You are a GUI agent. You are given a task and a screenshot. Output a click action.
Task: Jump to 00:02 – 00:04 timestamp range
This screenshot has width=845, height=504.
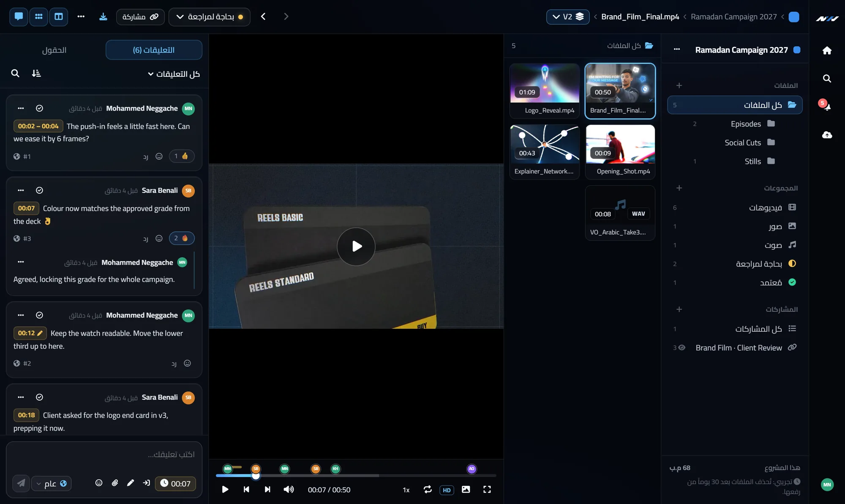pyautogui.click(x=38, y=126)
